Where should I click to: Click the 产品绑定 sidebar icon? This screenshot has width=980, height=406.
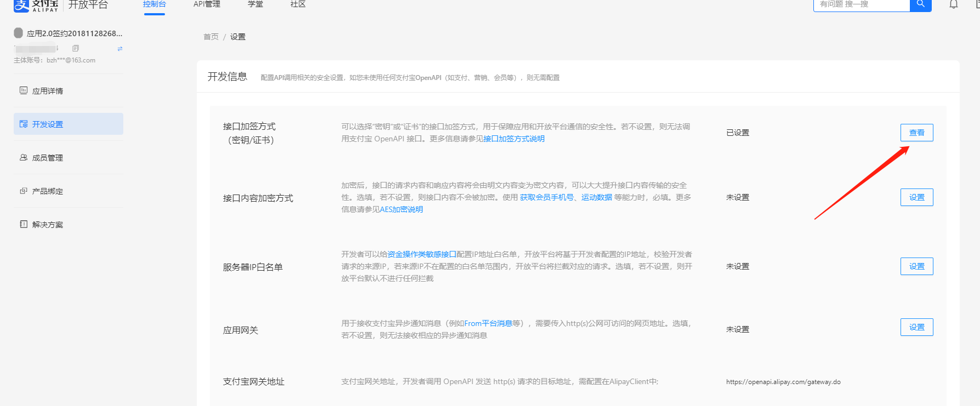[x=24, y=191]
